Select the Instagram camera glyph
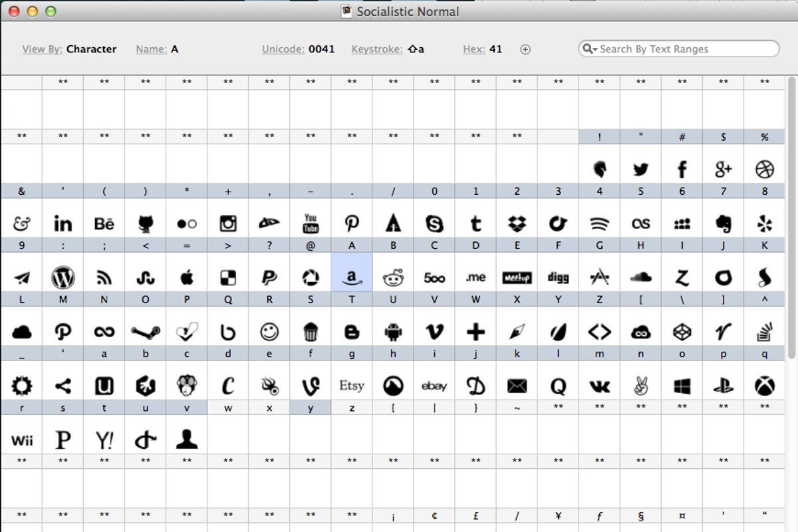Image resolution: width=798 pixels, height=532 pixels. (228, 224)
